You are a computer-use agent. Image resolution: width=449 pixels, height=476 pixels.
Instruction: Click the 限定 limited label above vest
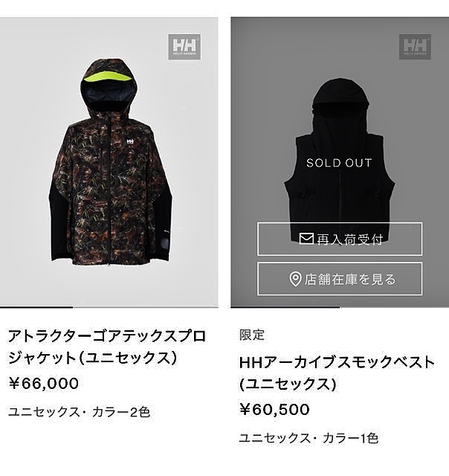252,335
